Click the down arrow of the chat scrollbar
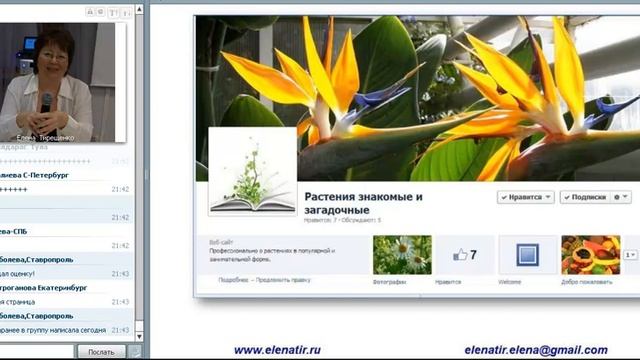The image size is (640, 360). [140, 337]
